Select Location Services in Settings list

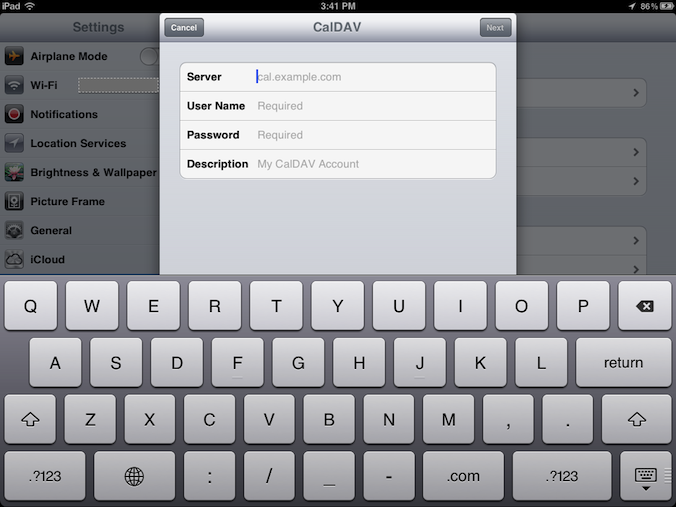click(80, 143)
